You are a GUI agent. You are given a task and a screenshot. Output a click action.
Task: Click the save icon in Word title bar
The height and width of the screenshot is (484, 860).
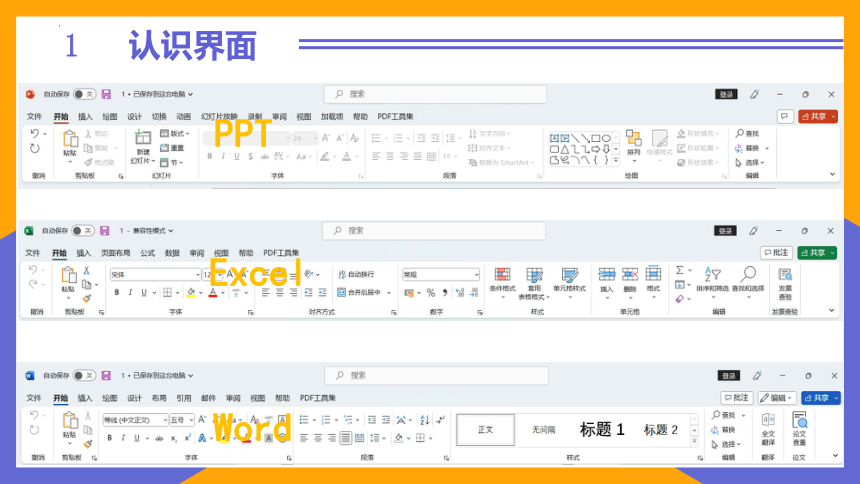tap(106, 375)
